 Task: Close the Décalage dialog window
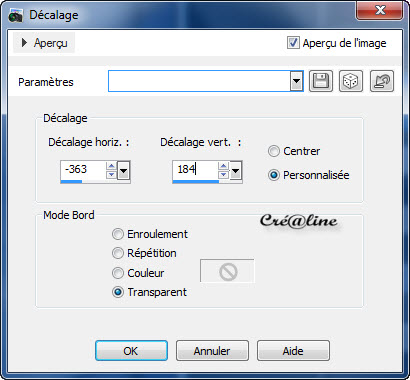point(380,10)
